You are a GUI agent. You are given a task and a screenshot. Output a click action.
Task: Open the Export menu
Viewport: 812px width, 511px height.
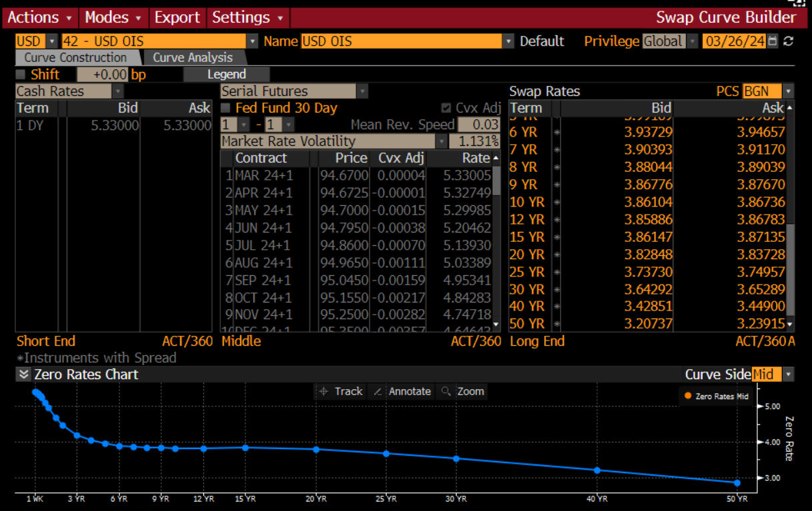pos(177,17)
